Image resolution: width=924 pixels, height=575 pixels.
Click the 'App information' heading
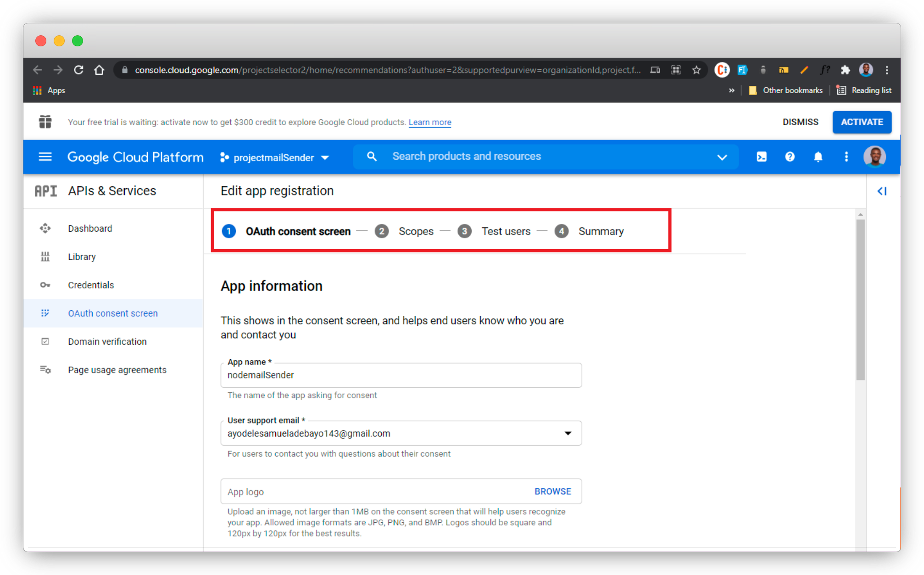tap(272, 286)
